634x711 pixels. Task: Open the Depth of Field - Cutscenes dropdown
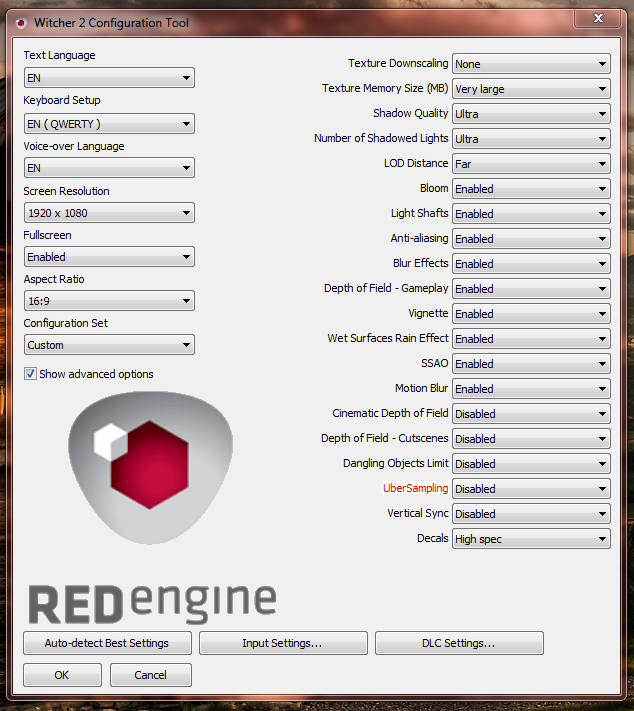531,438
